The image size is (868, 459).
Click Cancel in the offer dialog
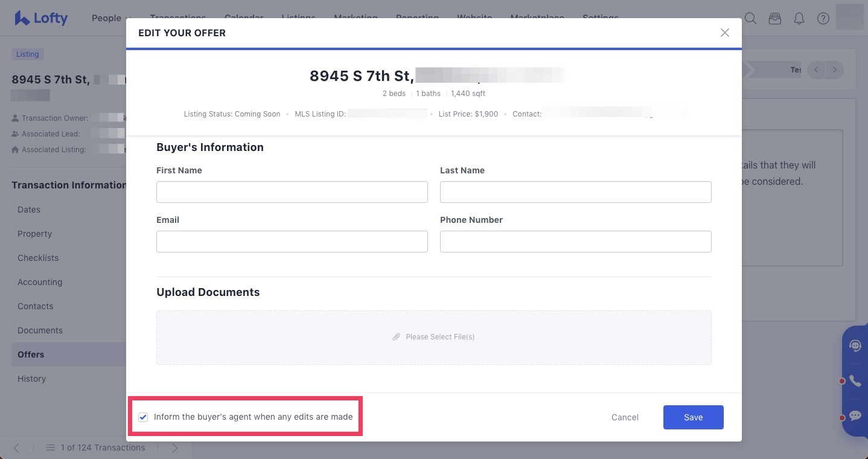click(625, 417)
